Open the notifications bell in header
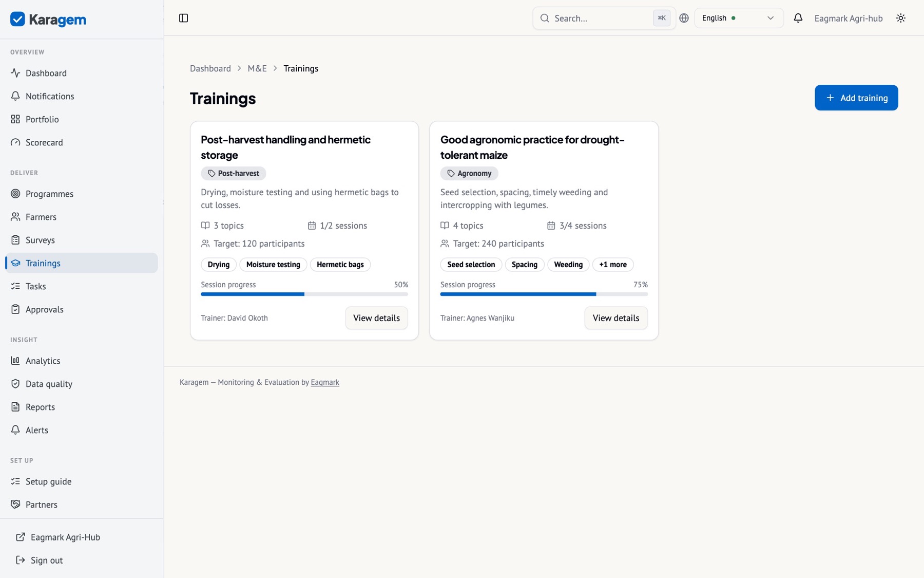Screen dimensions: 924x578 [x=798, y=18]
